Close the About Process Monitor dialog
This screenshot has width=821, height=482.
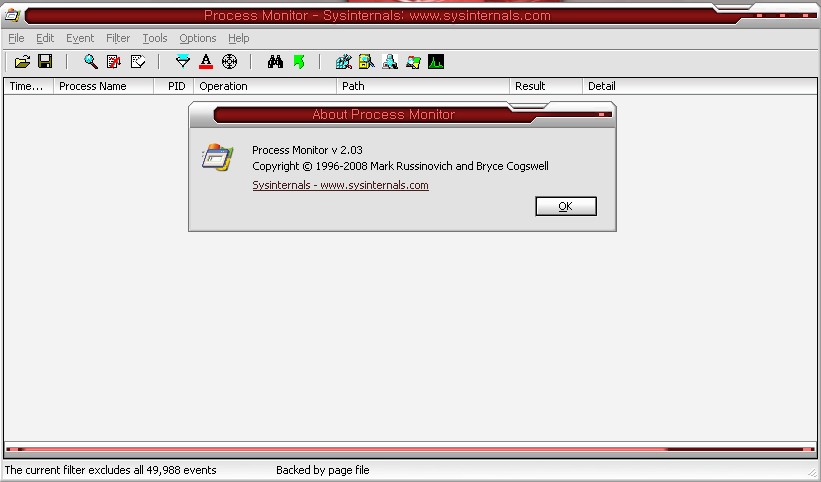tap(602, 114)
